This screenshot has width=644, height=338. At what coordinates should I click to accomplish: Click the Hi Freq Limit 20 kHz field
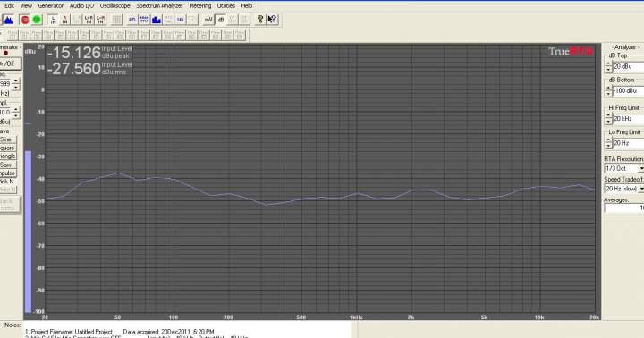[629, 119]
